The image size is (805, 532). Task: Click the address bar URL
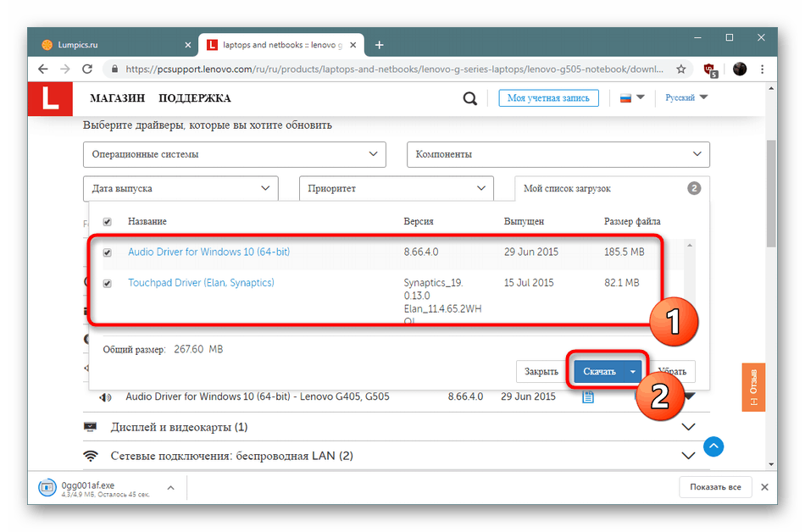click(x=394, y=69)
